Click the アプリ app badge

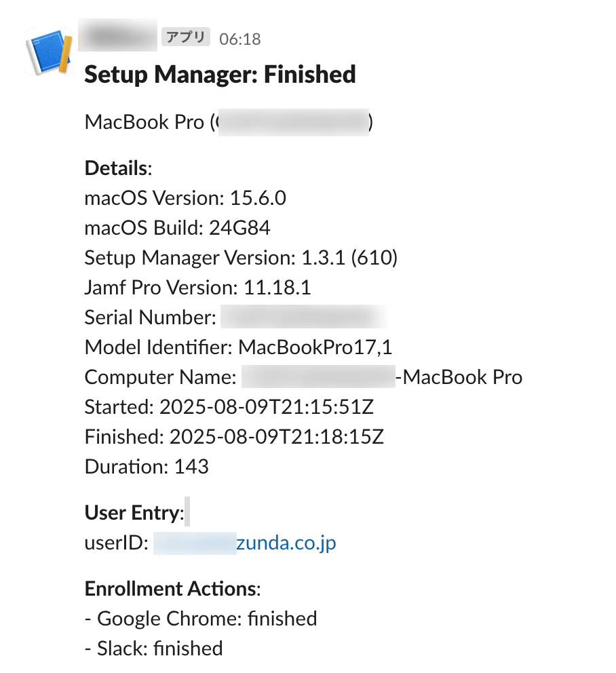coord(186,37)
